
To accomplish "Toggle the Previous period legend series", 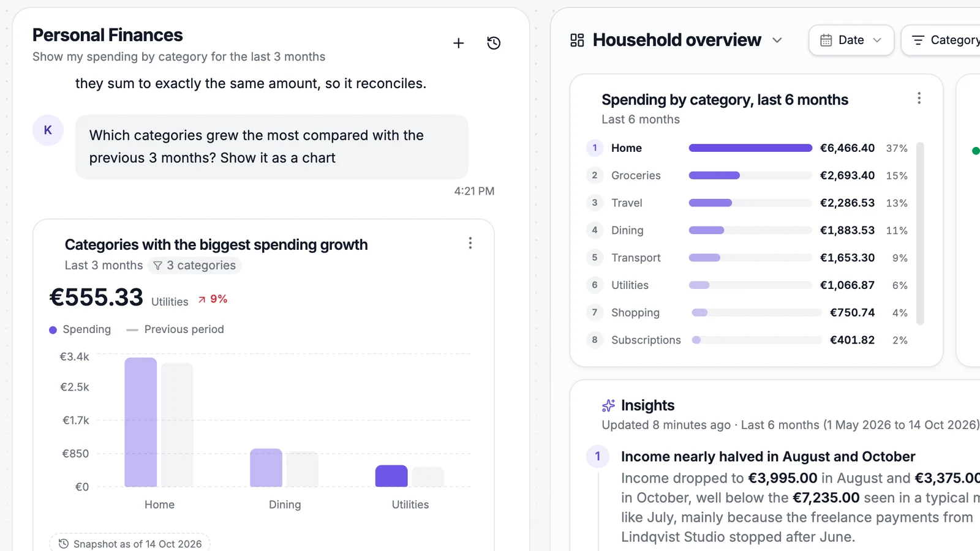I will tap(175, 329).
